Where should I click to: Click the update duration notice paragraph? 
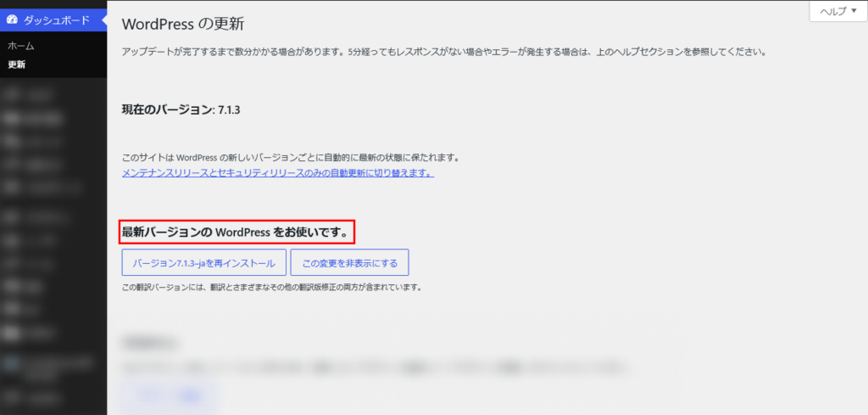pos(443,53)
